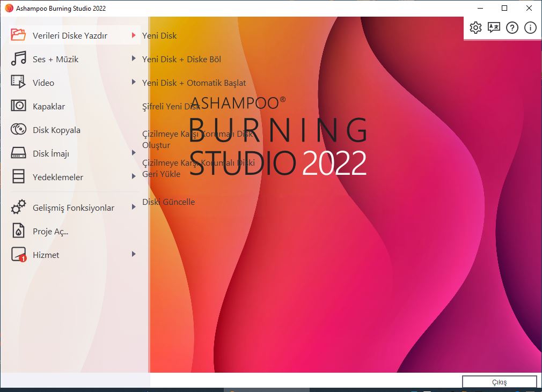The image size is (542, 392).
Task: Click the Verileri Diske Yazdır folder icon
Action: click(x=18, y=35)
